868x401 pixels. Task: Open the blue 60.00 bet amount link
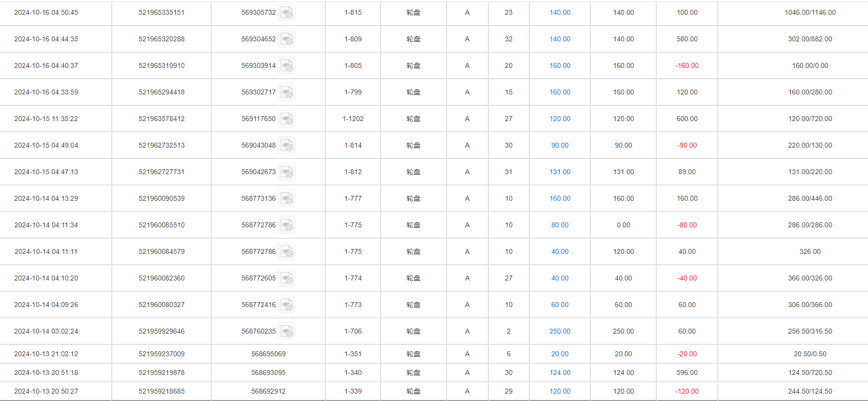[560, 305]
